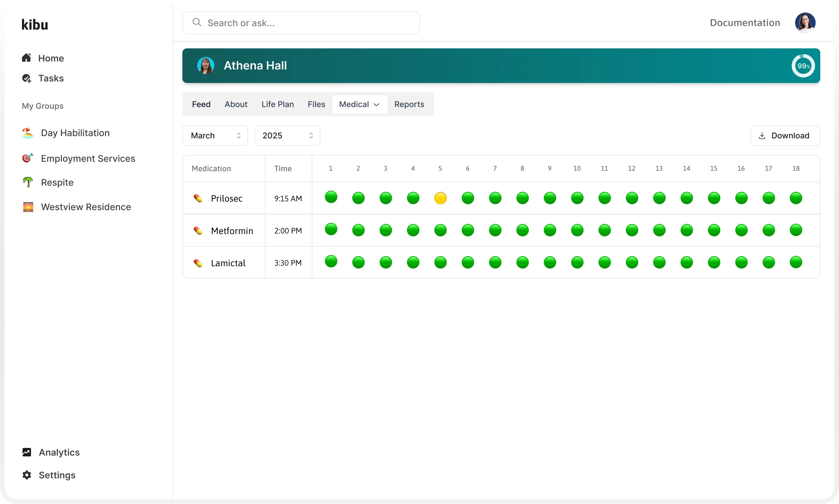Open the 2025 year dropdown
This screenshot has height=504, width=839.
coord(287,136)
